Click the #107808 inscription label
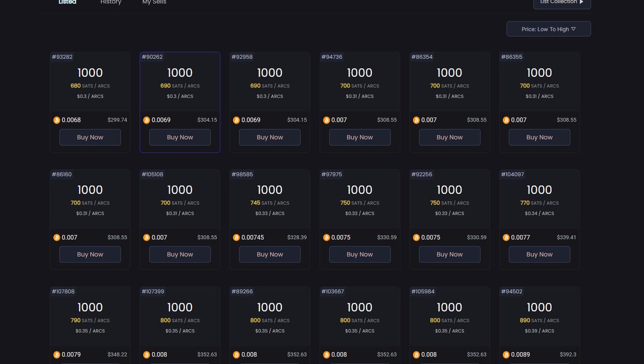 [x=63, y=292]
